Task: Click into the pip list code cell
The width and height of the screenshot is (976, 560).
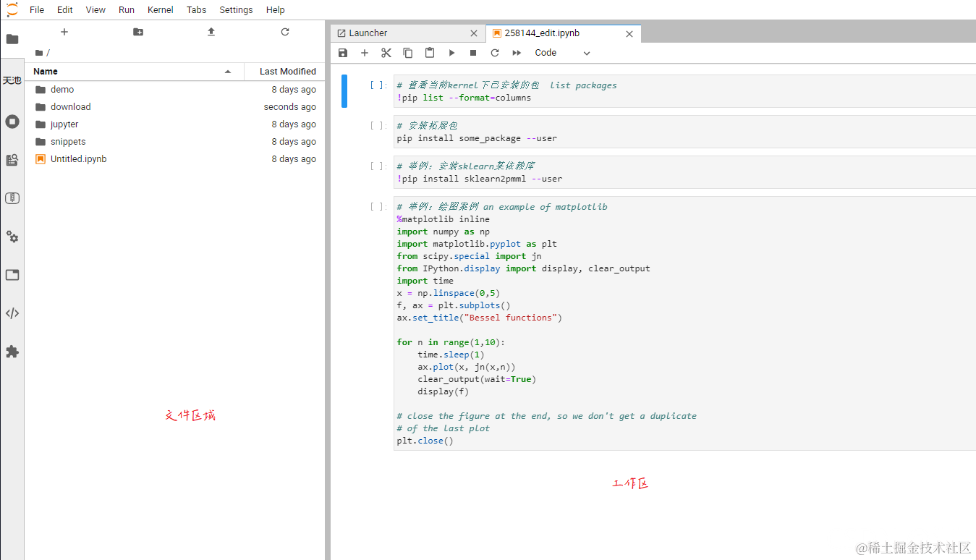Action: click(684, 91)
